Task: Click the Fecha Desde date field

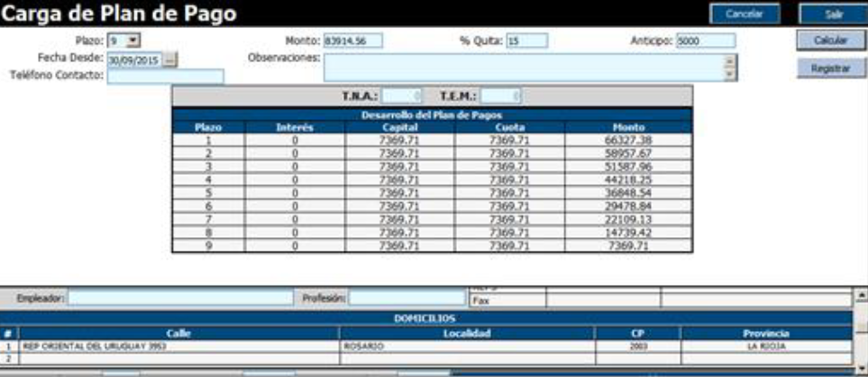Action: coord(134,59)
